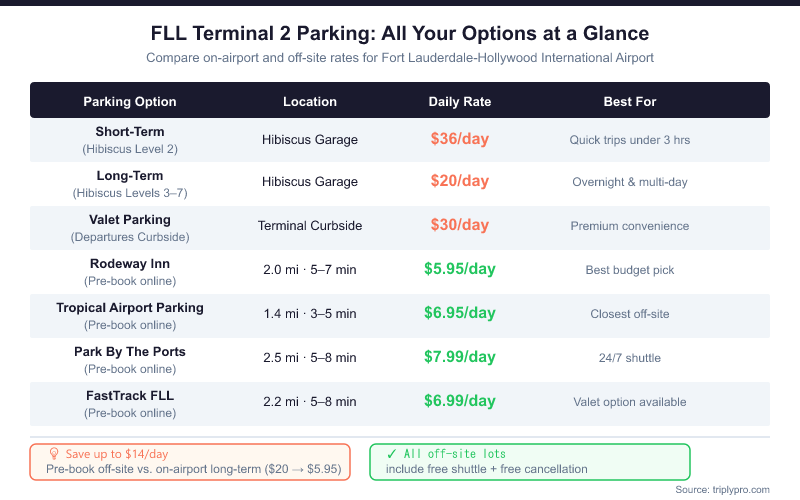Select the $20/day Long-Term rate
This screenshot has width=800, height=500.
460,182
